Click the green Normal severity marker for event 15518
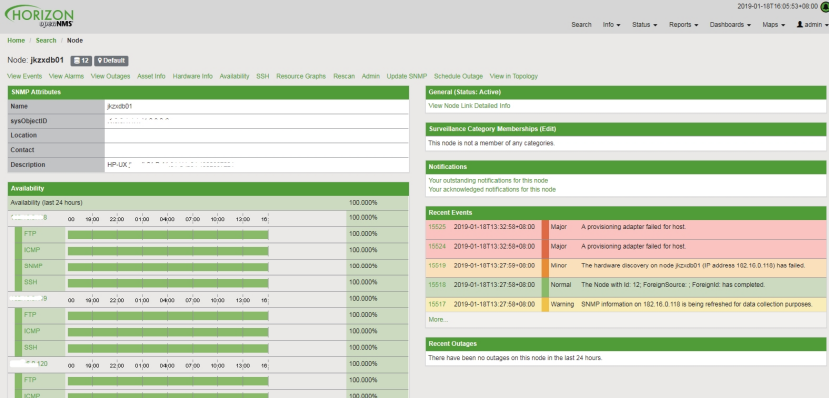 click(x=545, y=287)
